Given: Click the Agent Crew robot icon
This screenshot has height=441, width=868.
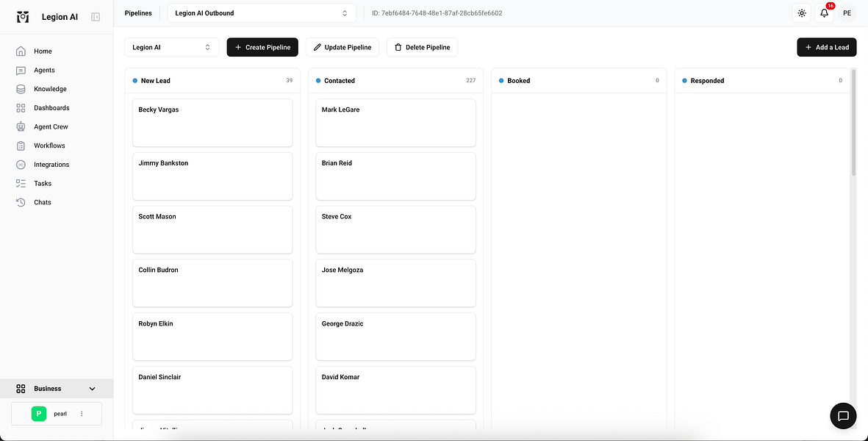Looking at the screenshot, I should (x=21, y=126).
